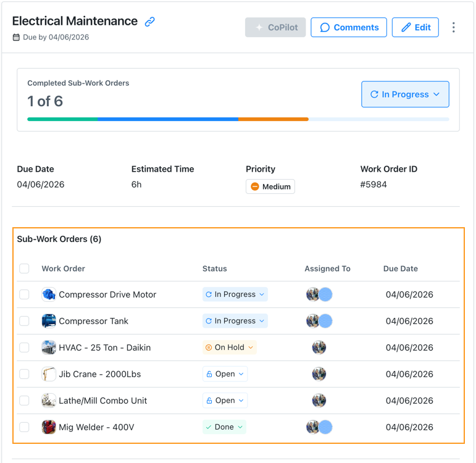Click the copy link icon beside Electrical Maintenance

149,22
